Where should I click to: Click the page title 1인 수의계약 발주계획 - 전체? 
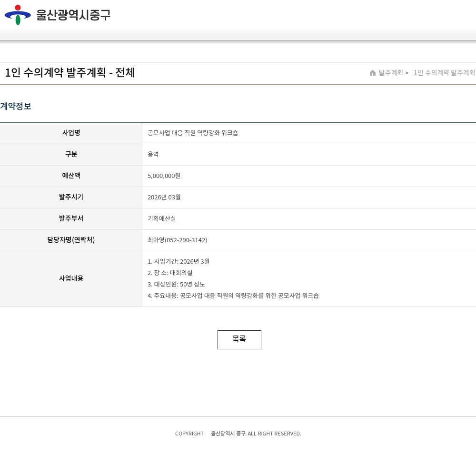point(70,73)
